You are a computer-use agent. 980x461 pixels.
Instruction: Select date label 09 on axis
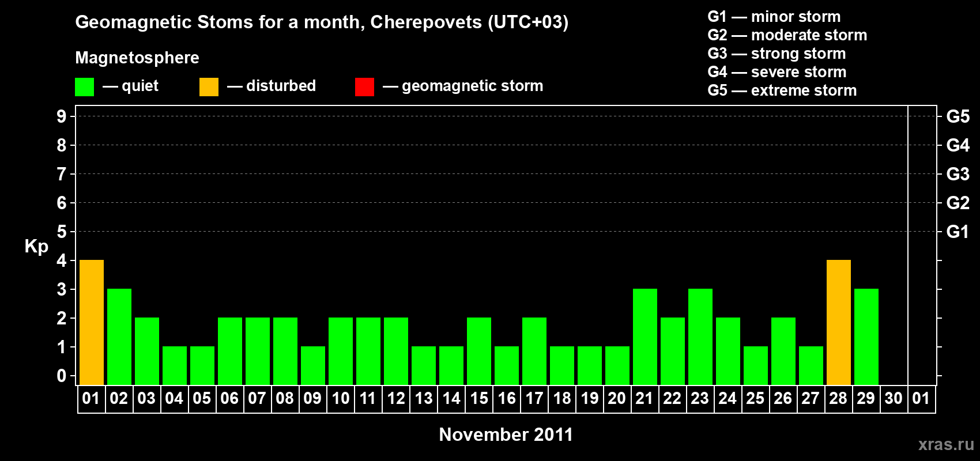tap(312, 399)
